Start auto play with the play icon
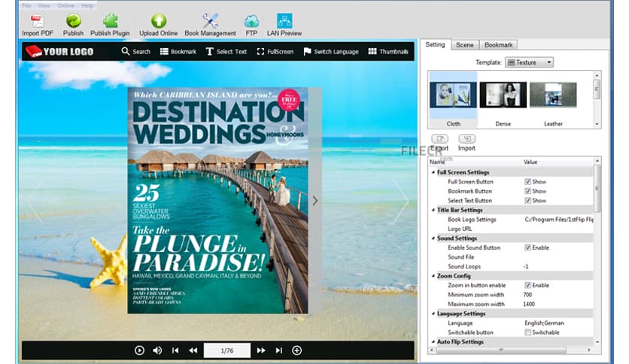The image size is (629, 364). coord(139,350)
